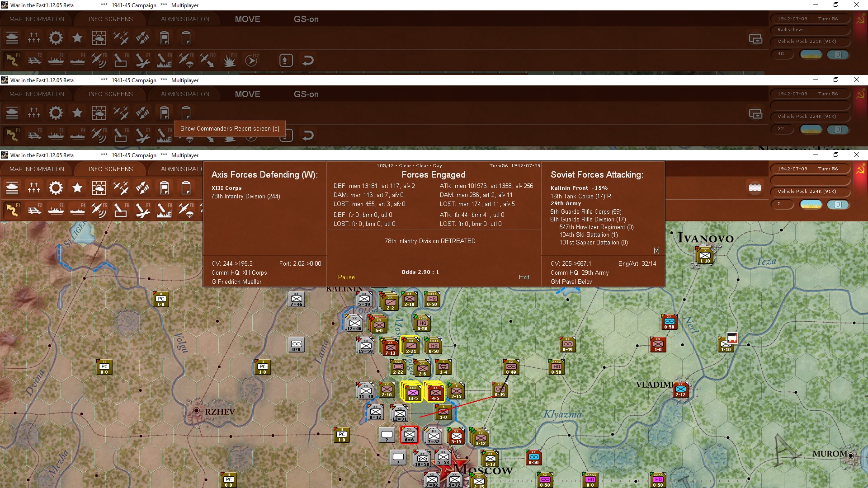Select F1 move mode in front window
Screen dimensions: 868x488
(x=12, y=210)
